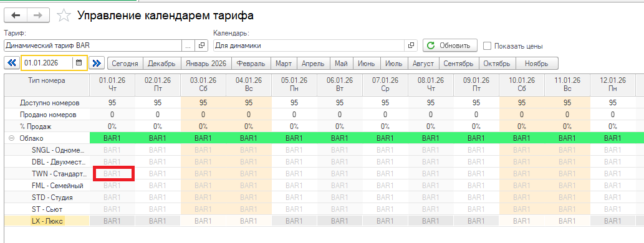Click the 12.01.26 Пн column header
Screen dimensions: 644x243
click(613, 85)
